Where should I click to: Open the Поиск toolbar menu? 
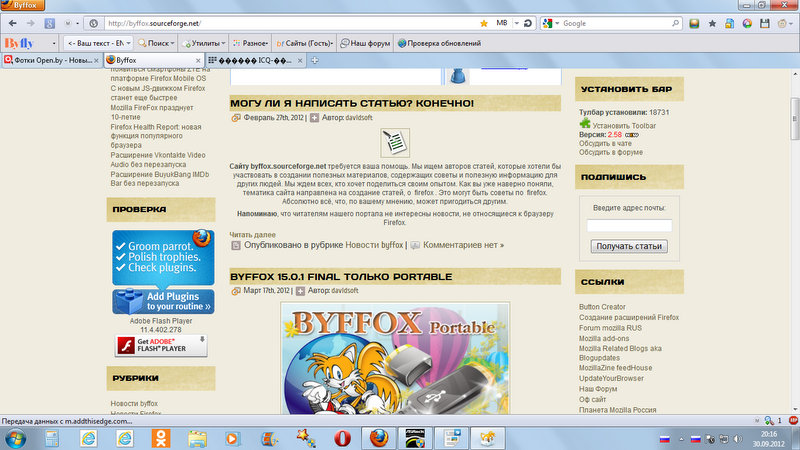pos(156,43)
